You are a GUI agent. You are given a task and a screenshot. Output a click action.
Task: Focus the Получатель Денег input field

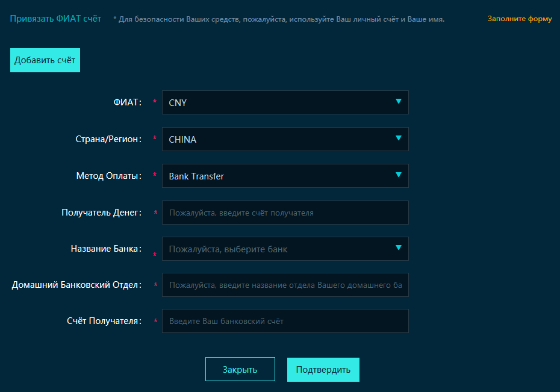285,213
